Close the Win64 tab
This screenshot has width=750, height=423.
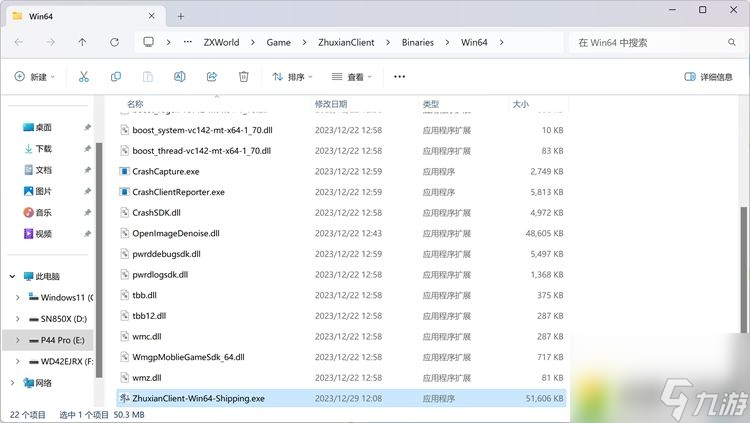click(151, 16)
